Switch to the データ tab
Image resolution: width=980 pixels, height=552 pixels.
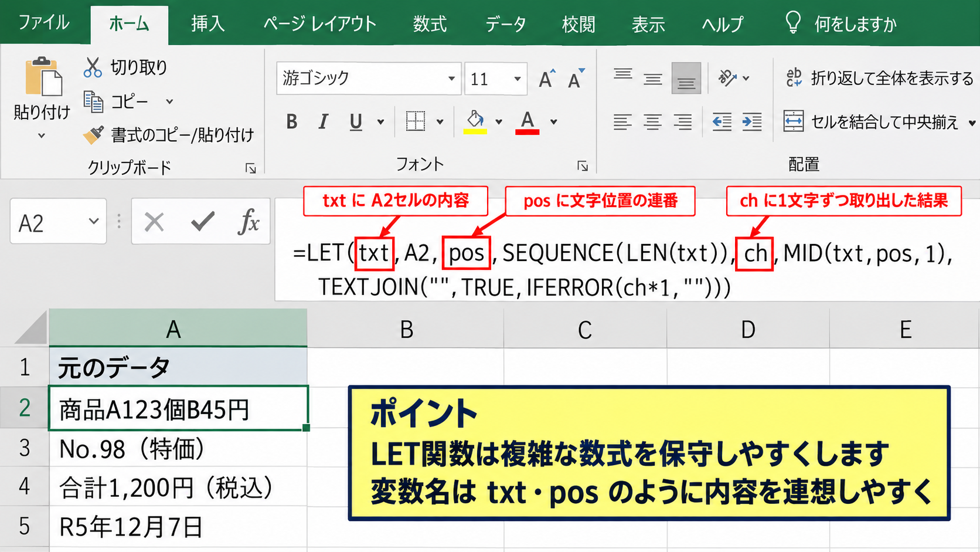point(505,24)
